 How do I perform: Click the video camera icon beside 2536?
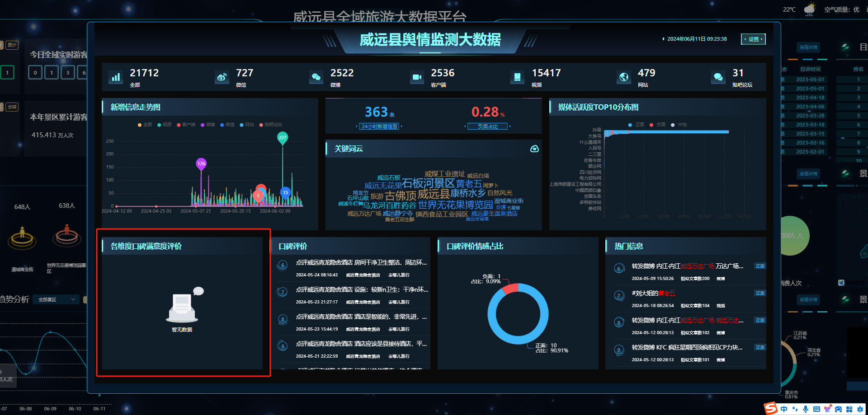tap(416, 77)
